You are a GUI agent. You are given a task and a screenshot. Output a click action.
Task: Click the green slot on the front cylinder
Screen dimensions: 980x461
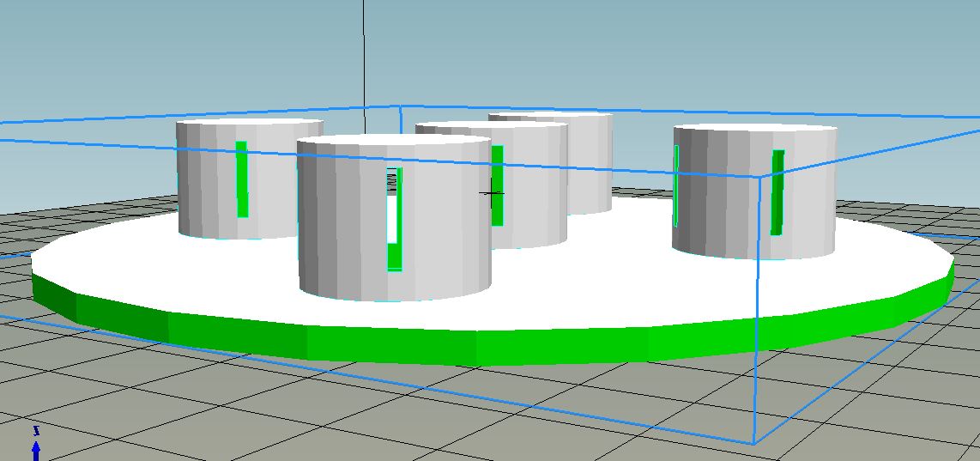394,257
